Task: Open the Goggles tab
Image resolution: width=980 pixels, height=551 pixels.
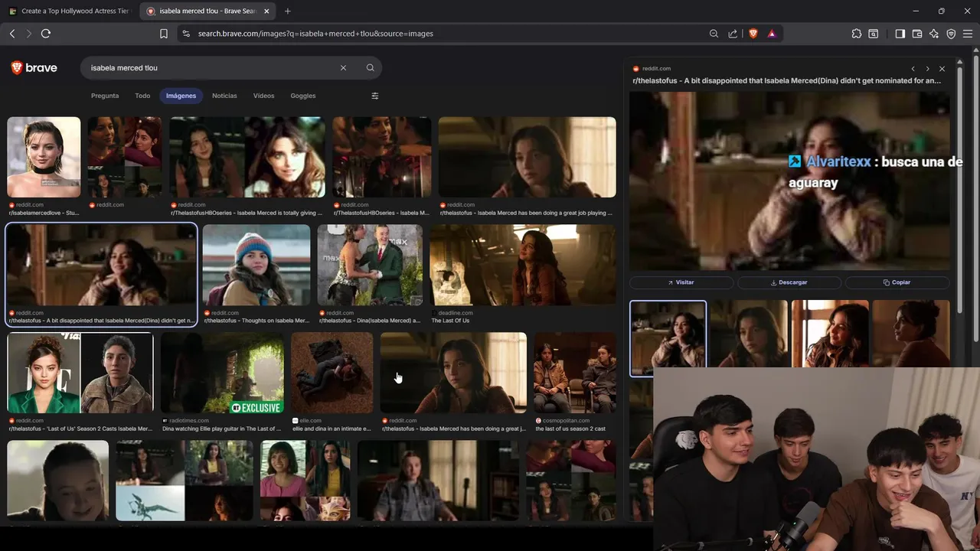Action: coord(303,96)
